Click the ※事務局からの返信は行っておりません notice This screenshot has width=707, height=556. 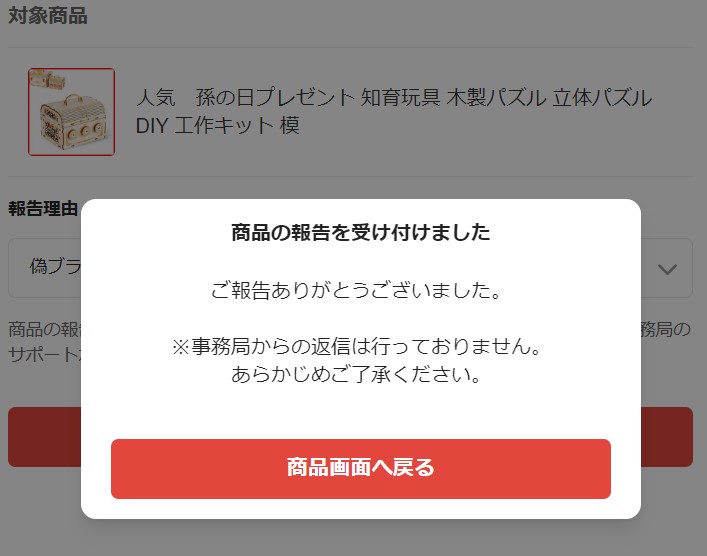click(x=356, y=346)
